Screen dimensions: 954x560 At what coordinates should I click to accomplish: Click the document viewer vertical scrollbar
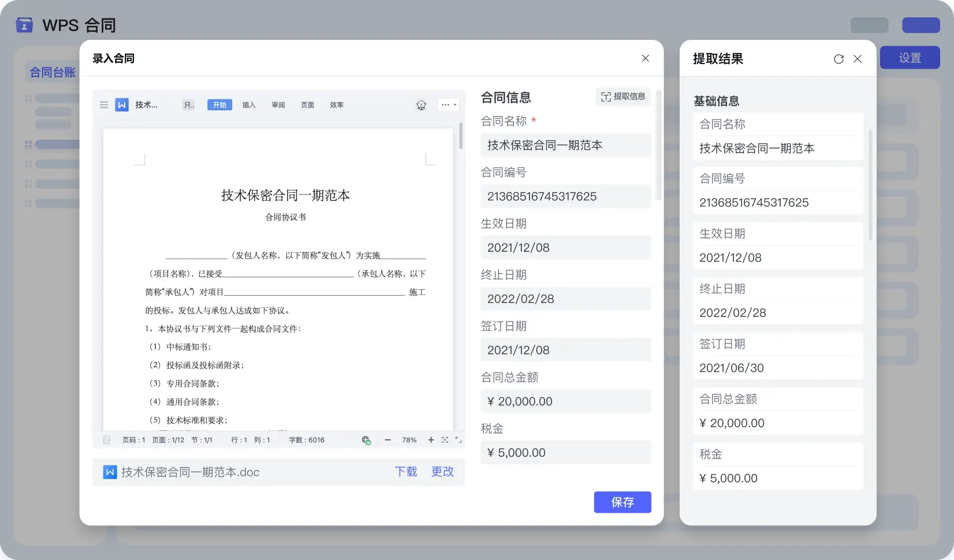(460, 136)
